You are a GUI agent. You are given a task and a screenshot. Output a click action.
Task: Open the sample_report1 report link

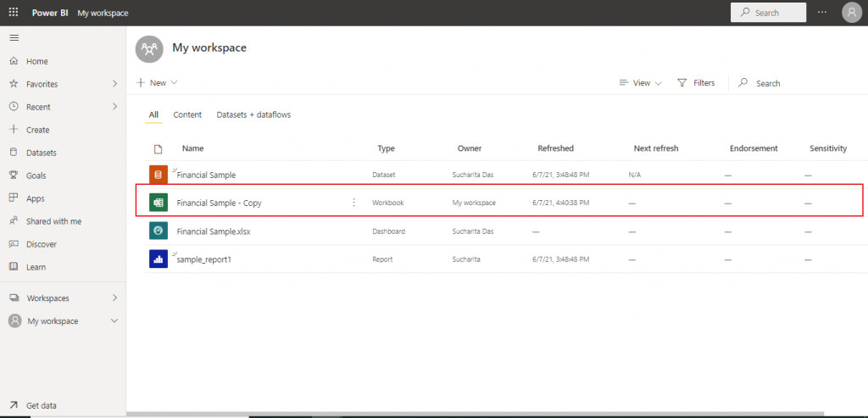pyautogui.click(x=204, y=259)
